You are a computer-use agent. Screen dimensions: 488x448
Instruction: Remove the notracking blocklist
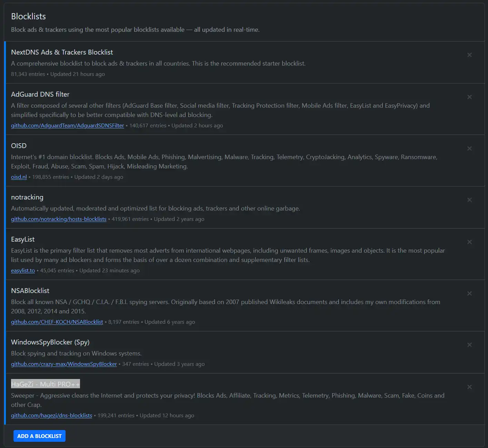click(x=469, y=200)
